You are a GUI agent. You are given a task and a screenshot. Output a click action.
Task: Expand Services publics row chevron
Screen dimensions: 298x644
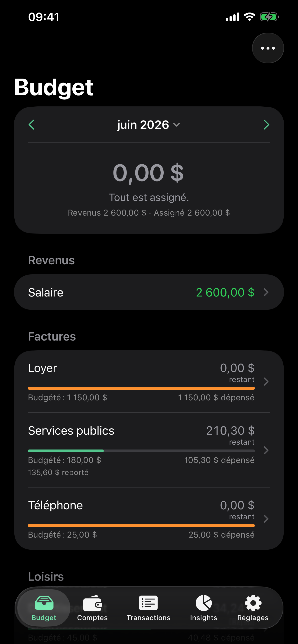coord(266,450)
